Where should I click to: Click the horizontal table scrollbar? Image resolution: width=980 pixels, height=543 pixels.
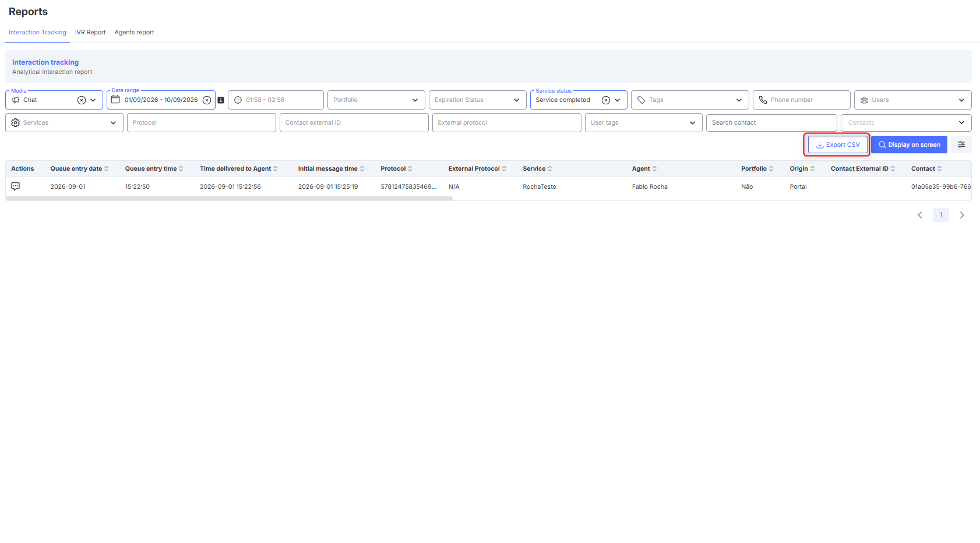click(229, 199)
